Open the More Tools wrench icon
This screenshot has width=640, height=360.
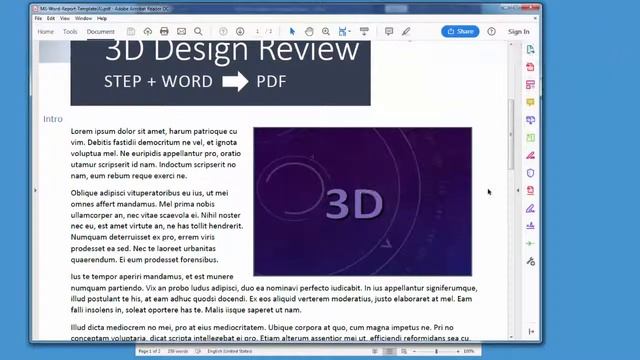(530, 261)
